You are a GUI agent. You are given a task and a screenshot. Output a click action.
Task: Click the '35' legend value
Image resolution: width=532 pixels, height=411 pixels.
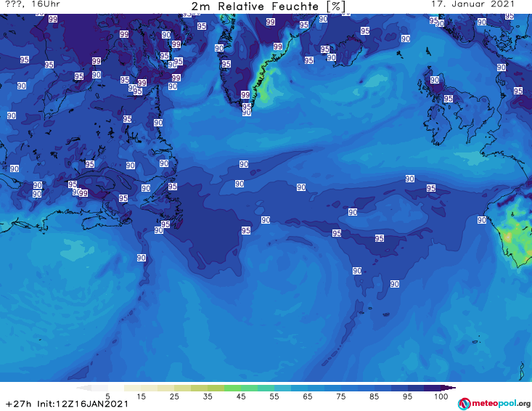click(208, 396)
